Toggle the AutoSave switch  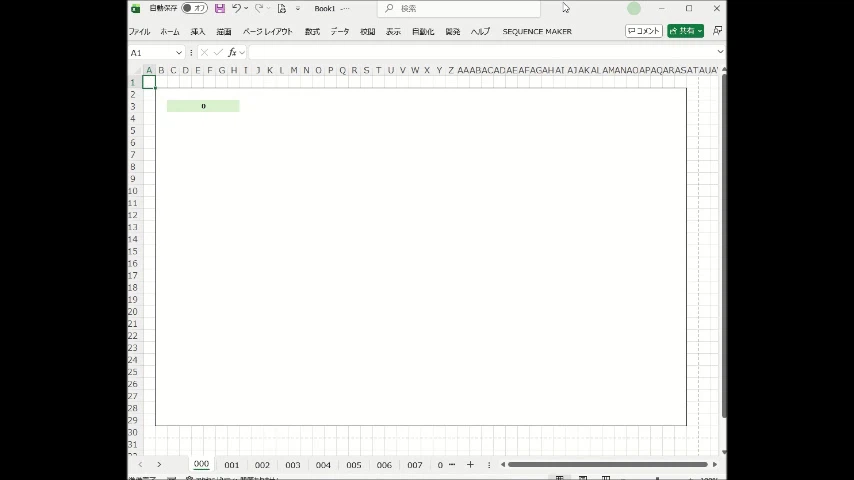[x=194, y=8]
